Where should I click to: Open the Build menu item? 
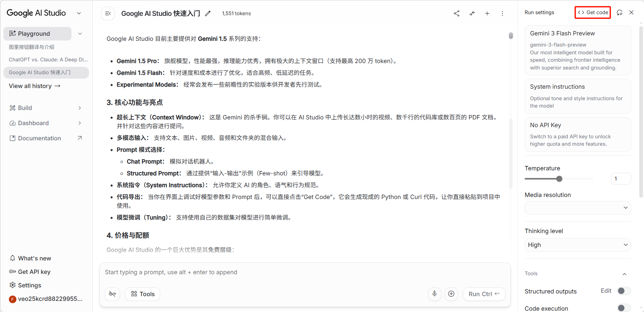click(x=46, y=108)
